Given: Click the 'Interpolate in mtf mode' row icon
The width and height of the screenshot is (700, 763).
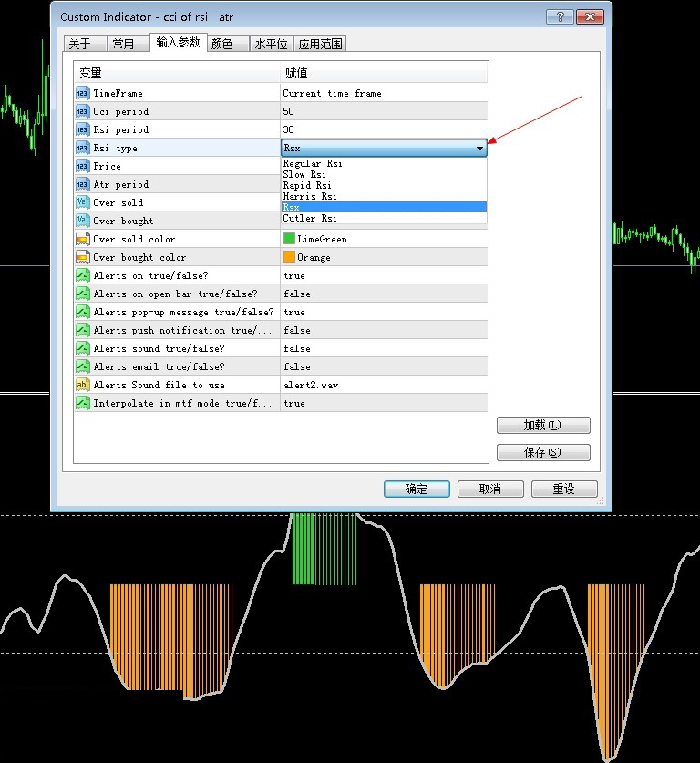Looking at the screenshot, I should pyautogui.click(x=83, y=404).
